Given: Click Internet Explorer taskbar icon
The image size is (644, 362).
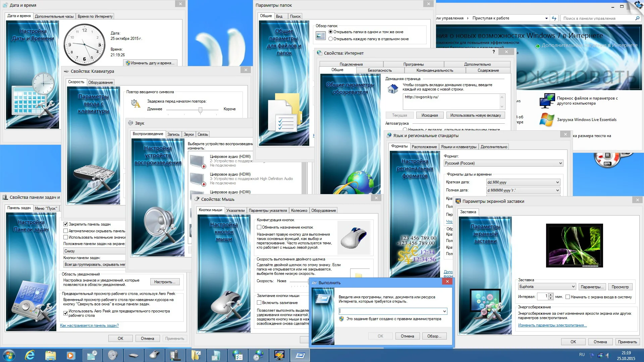Looking at the screenshot, I should click(30, 355).
